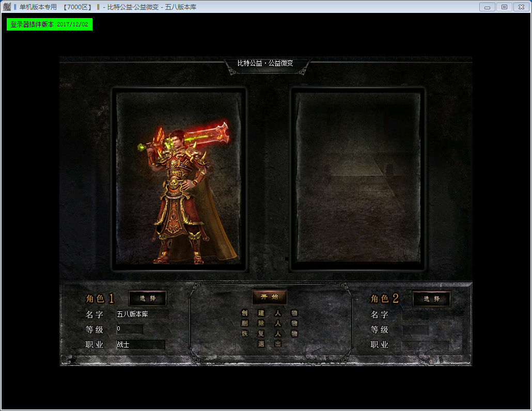
Task: Click the server title 比特公益·公益微变
Action: coord(265,63)
